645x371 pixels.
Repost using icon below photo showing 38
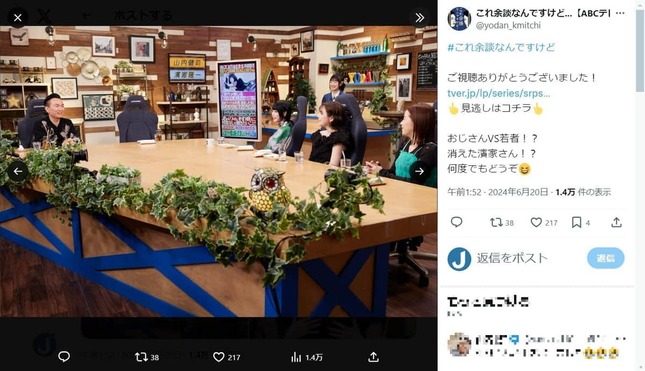pos(147,357)
